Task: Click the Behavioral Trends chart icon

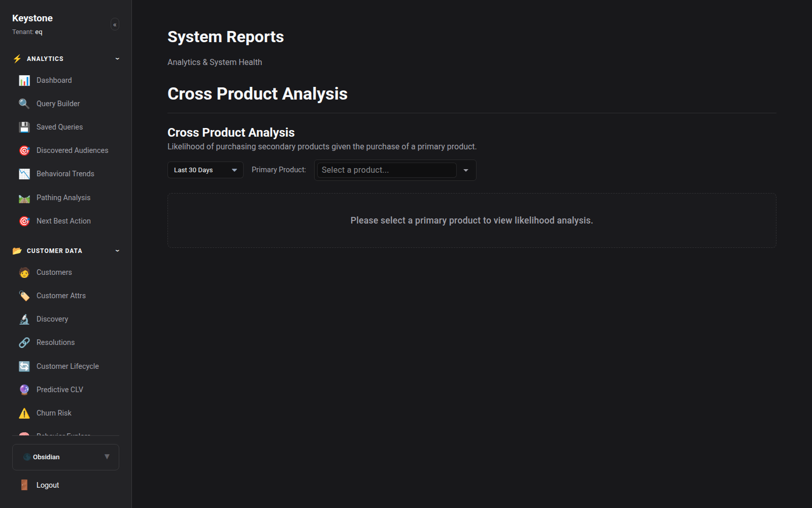Action: click(24, 174)
